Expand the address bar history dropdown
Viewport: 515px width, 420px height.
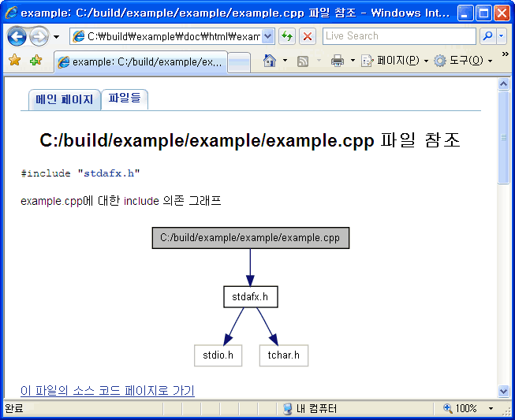point(267,36)
